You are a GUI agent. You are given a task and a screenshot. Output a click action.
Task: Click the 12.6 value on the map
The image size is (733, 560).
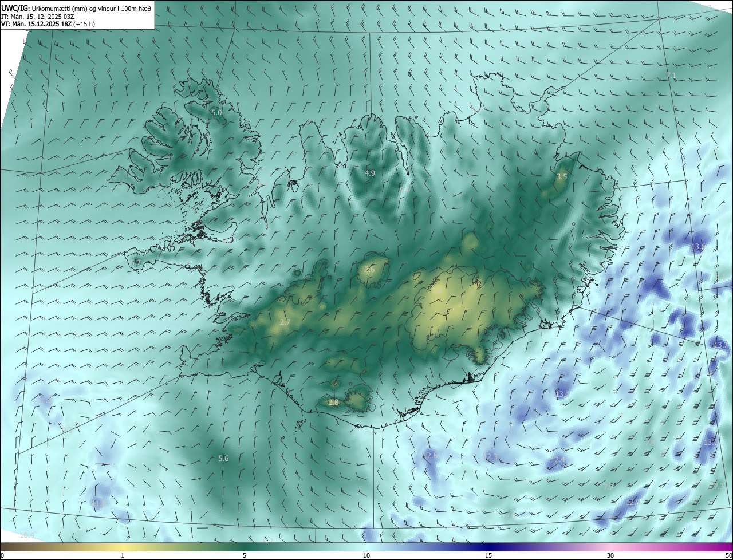click(430, 455)
